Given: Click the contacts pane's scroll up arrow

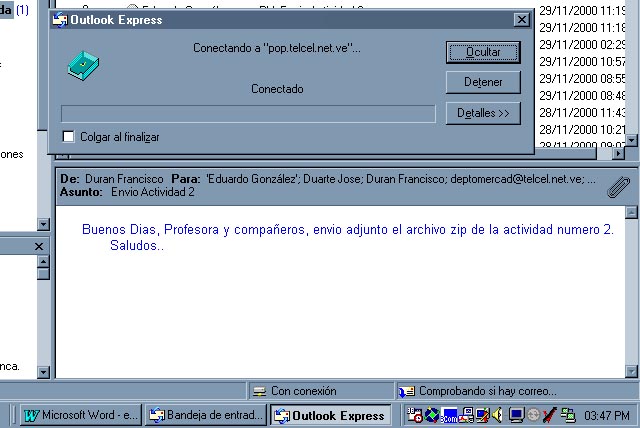Looking at the screenshot, I should pyautogui.click(x=43, y=261).
